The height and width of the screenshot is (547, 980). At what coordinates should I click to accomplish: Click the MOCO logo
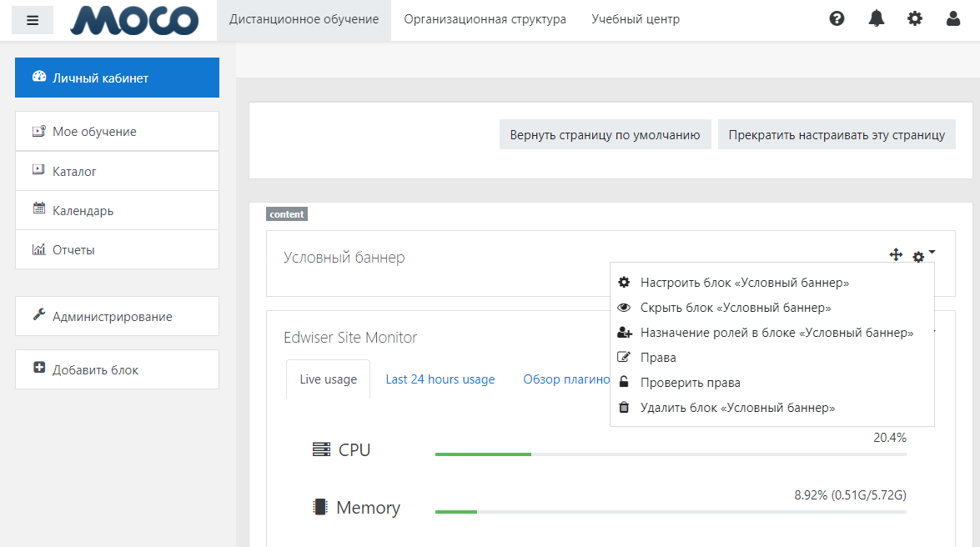[x=134, y=20]
